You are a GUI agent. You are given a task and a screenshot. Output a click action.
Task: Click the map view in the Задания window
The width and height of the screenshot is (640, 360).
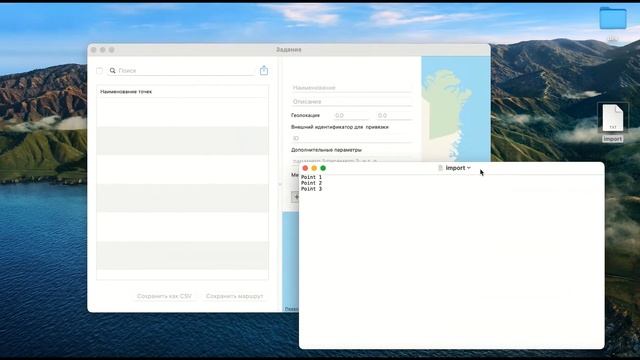[456, 109]
